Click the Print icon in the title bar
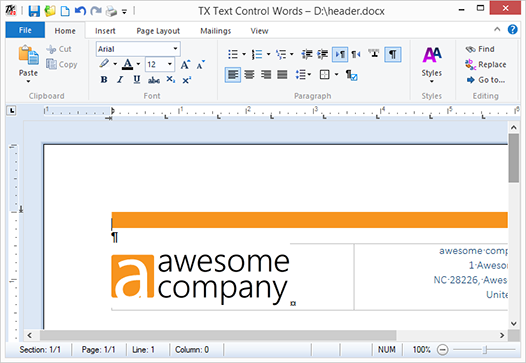 coord(111,11)
